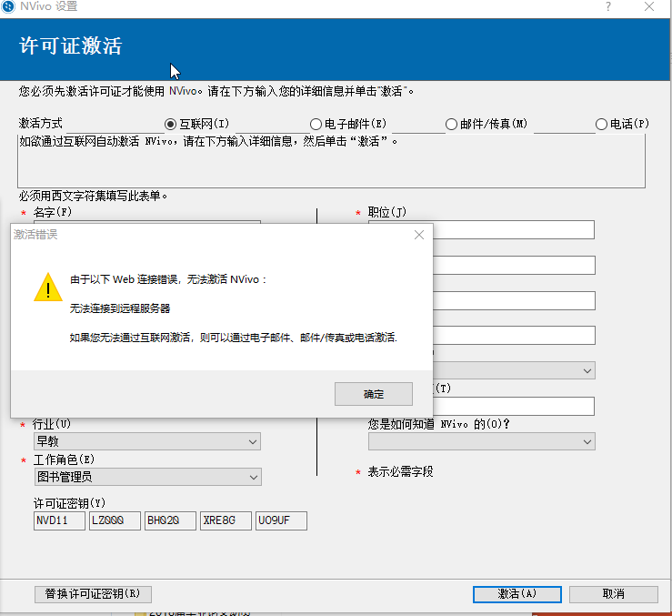
Task: Click the 替换许可证密钥(R) button
Action: coord(93,594)
